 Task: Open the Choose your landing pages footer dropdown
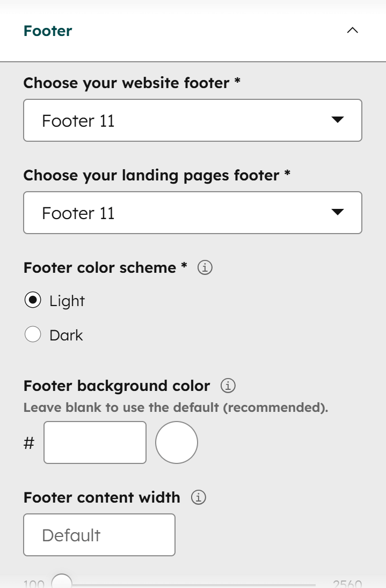[x=193, y=212]
